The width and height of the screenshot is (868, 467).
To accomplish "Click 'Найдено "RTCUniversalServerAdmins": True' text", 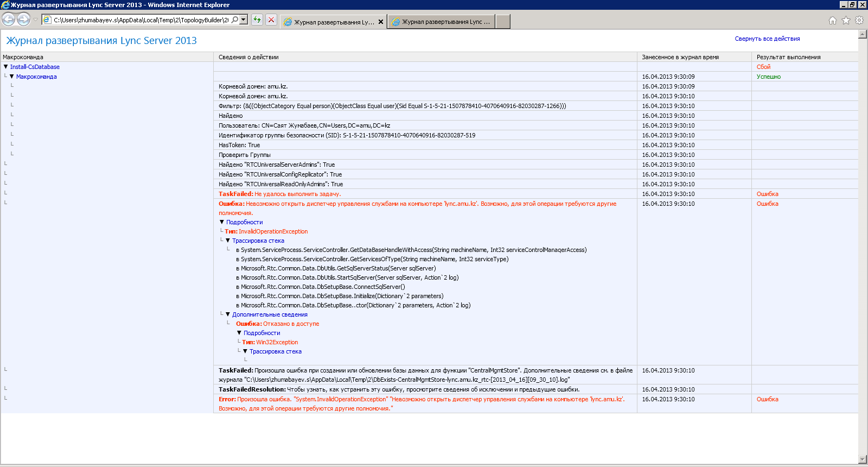I will coord(277,165).
